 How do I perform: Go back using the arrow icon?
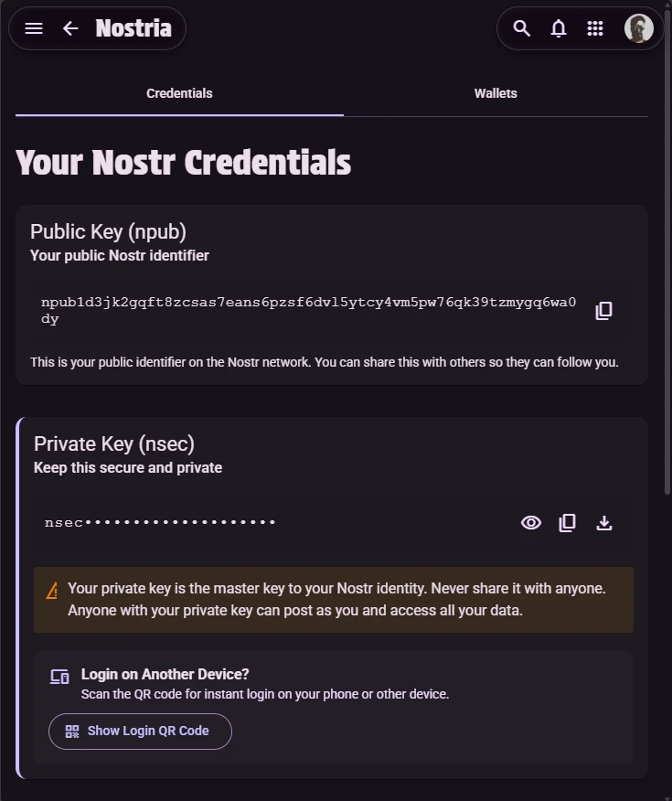[70, 28]
